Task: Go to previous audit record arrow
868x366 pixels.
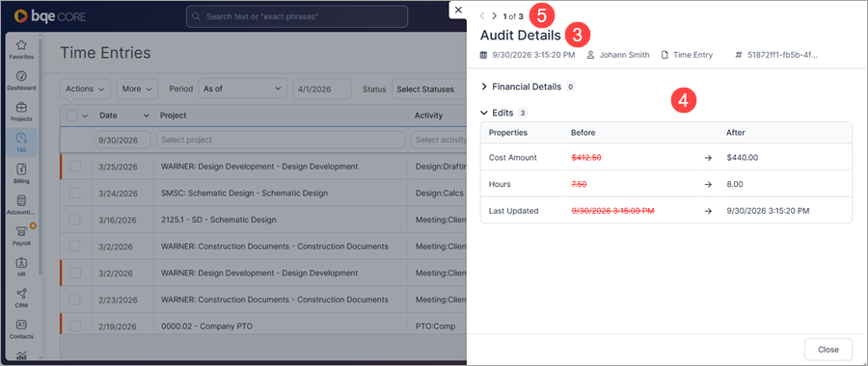Action: [482, 16]
